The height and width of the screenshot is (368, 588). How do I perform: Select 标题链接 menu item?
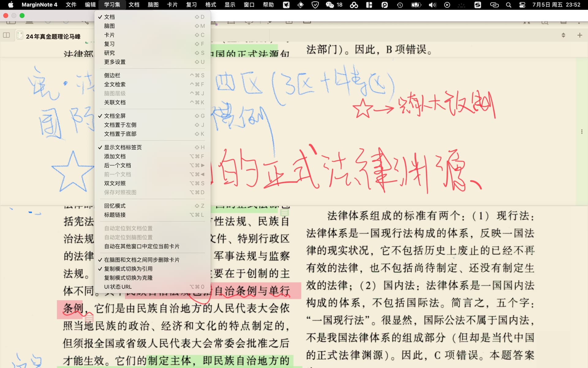(152, 215)
